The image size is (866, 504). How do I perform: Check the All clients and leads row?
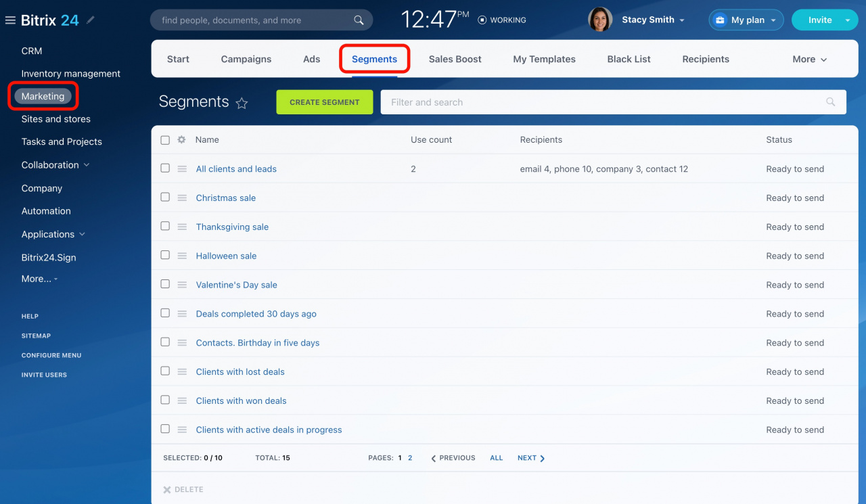pos(165,168)
